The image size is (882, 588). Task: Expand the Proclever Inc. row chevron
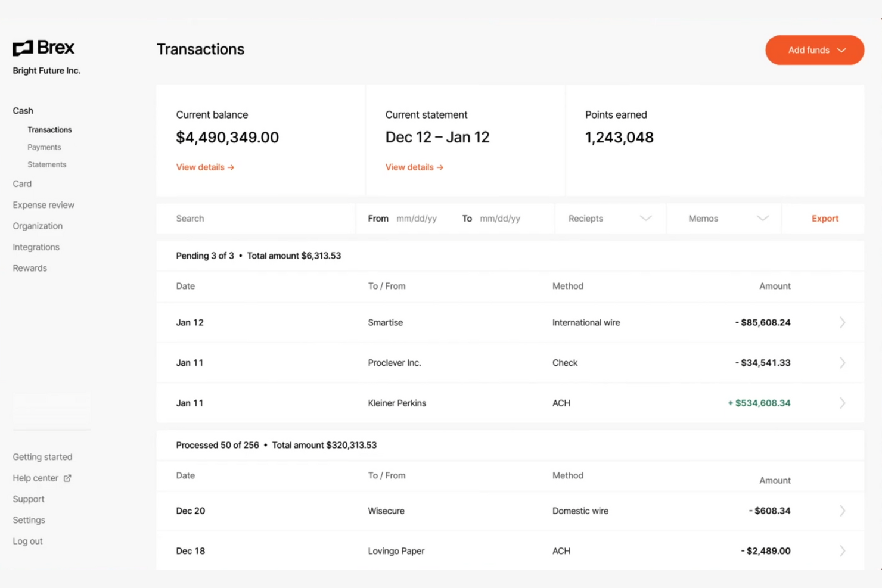pyautogui.click(x=841, y=362)
